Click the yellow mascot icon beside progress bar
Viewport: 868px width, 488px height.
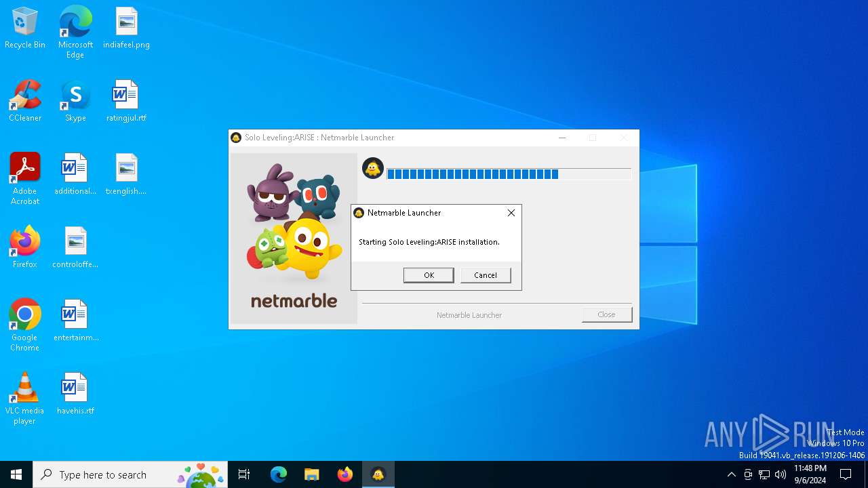(373, 168)
